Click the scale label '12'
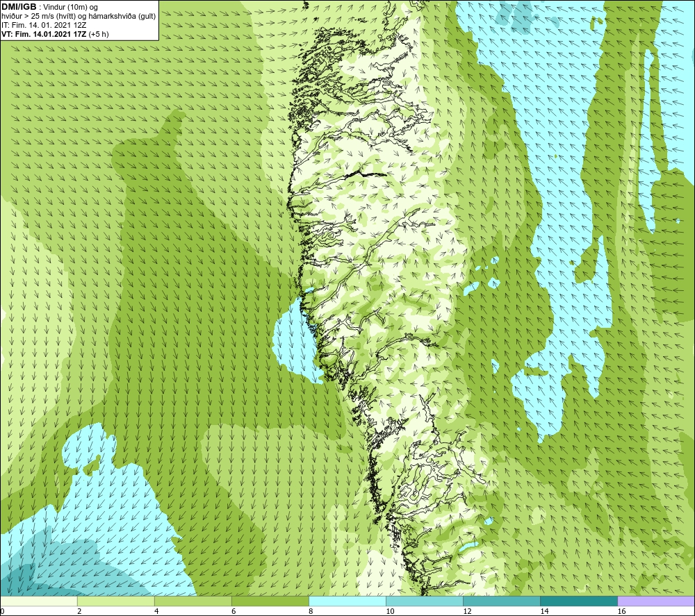 [467, 611]
